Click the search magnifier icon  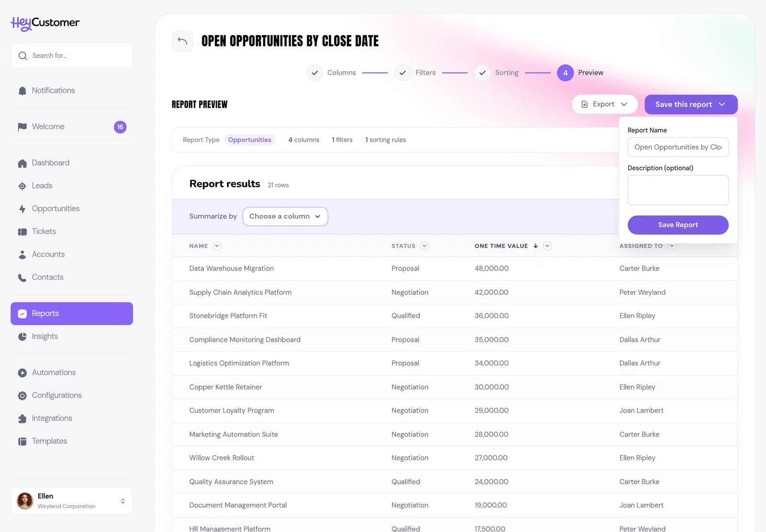tap(23, 56)
